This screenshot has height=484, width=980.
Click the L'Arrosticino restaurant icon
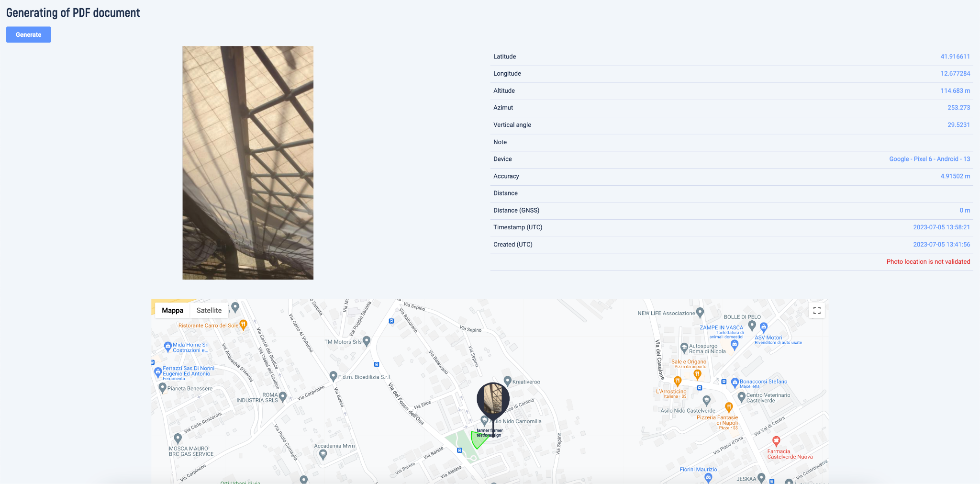coord(677,381)
